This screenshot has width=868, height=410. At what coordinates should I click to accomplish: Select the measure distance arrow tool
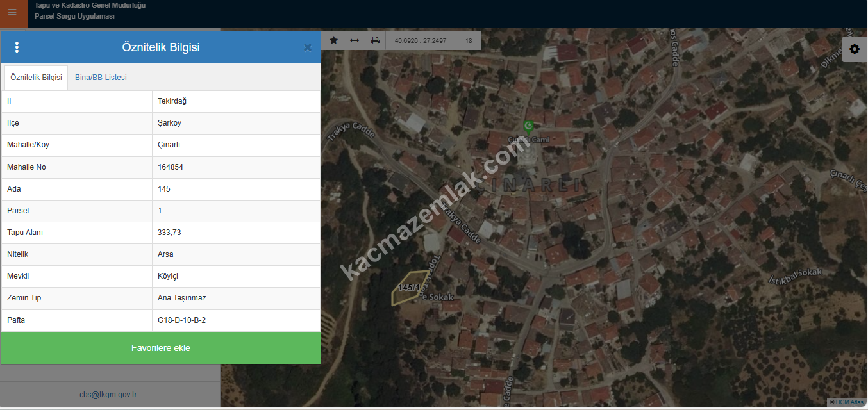point(355,40)
